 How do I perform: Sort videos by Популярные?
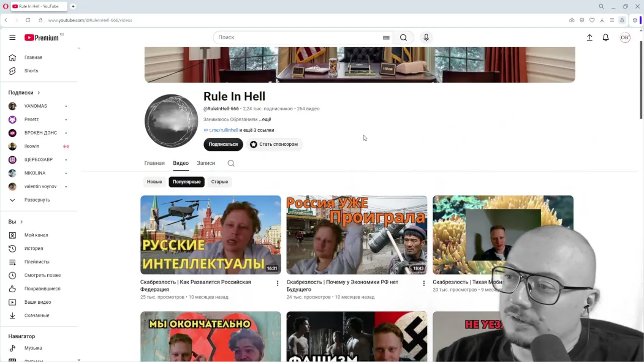(x=187, y=182)
